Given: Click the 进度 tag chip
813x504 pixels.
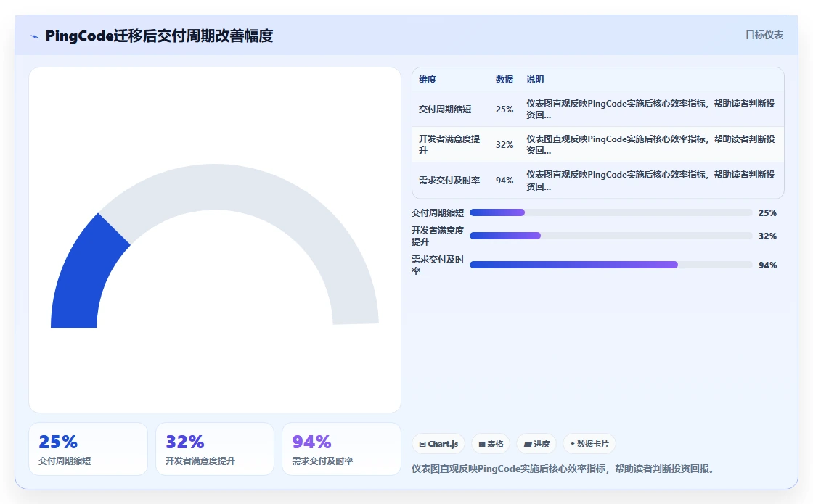Looking at the screenshot, I should [x=536, y=444].
